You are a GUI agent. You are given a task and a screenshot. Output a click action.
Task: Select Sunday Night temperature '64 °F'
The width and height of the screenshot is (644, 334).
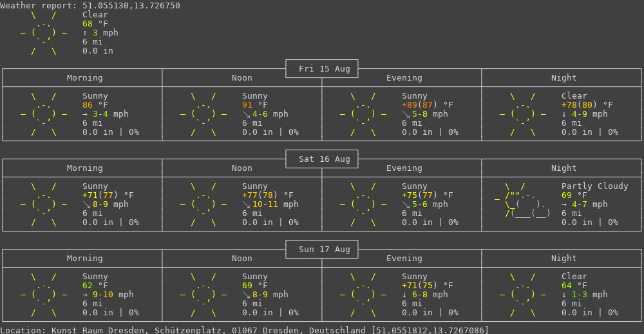click(574, 286)
